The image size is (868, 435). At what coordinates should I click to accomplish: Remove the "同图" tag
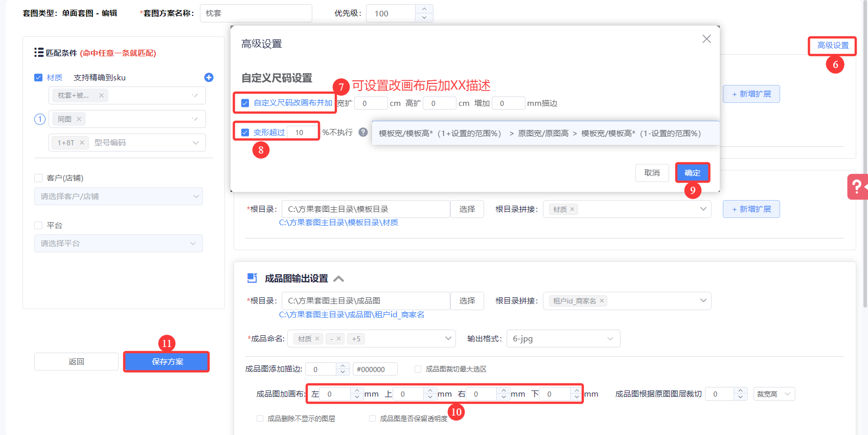point(79,119)
